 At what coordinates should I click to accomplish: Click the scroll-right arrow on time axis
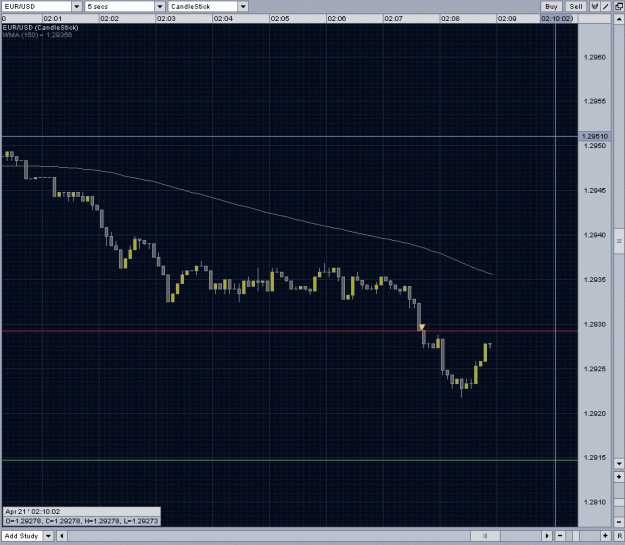[x=547, y=536]
